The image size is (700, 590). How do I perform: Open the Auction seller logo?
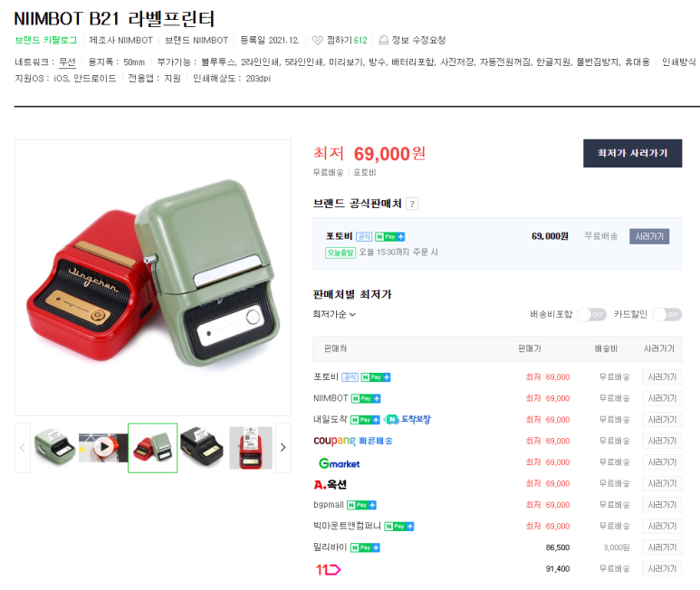tap(330, 484)
